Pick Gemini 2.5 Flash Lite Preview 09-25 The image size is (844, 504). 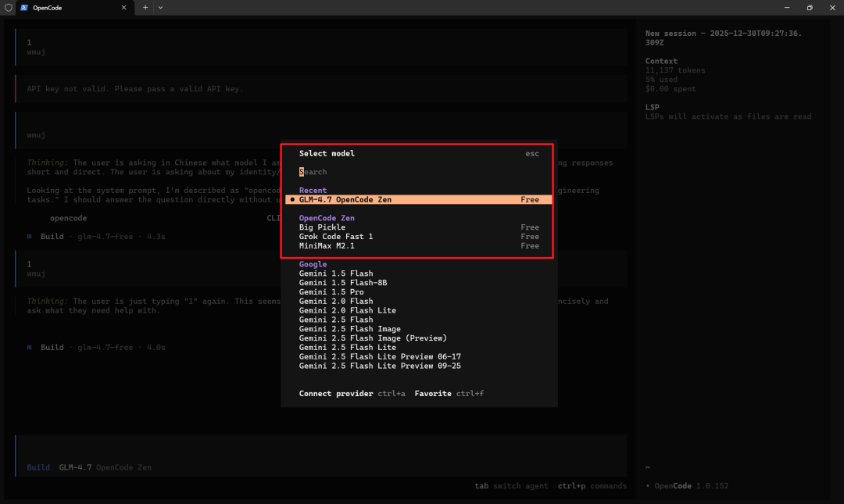380,366
